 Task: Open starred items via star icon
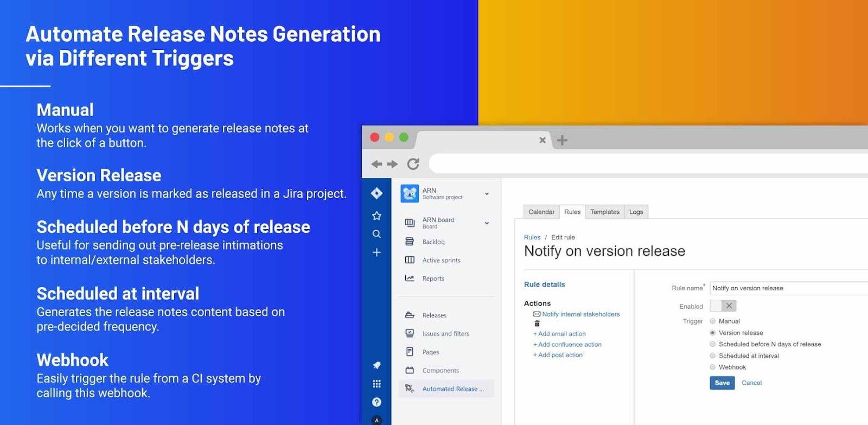point(376,216)
